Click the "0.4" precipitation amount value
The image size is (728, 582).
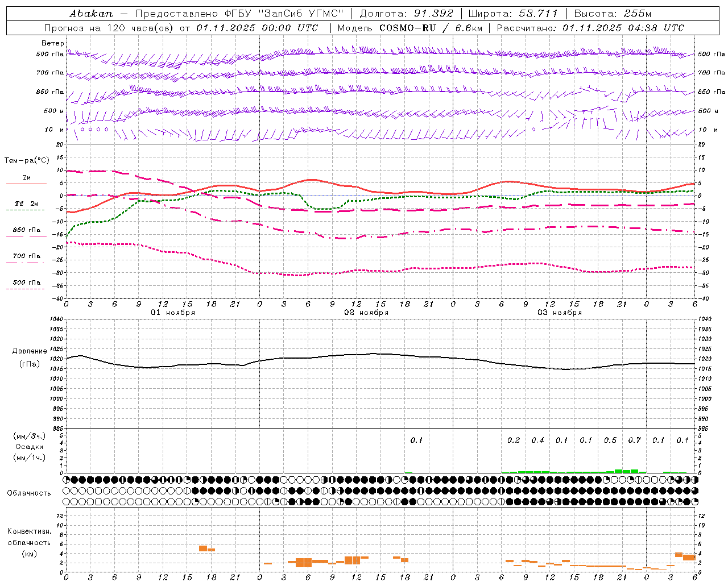tap(537, 440)
